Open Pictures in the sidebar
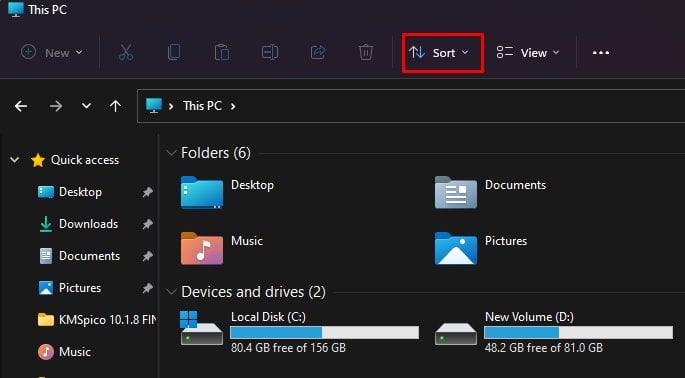The height and width of the screenshot is (378, 685). (80, 288)
